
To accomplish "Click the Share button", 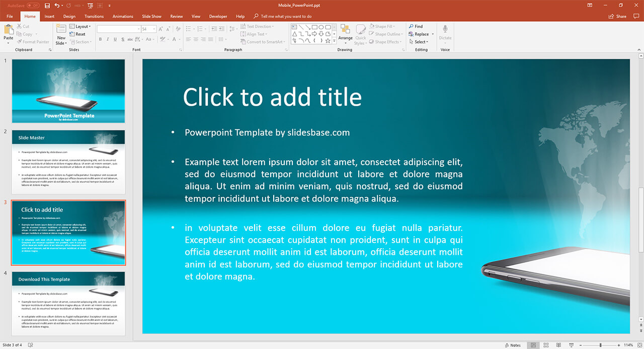I will (618, 16).
